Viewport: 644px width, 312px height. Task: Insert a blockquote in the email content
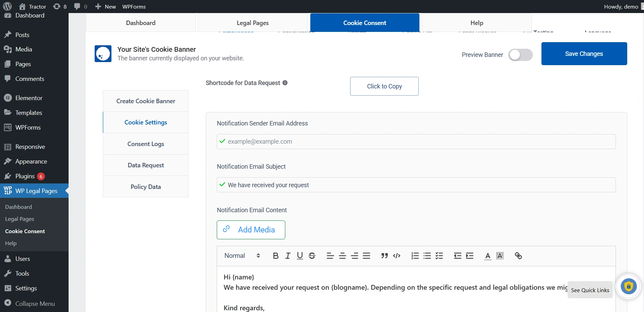click(x=384, y=256)
